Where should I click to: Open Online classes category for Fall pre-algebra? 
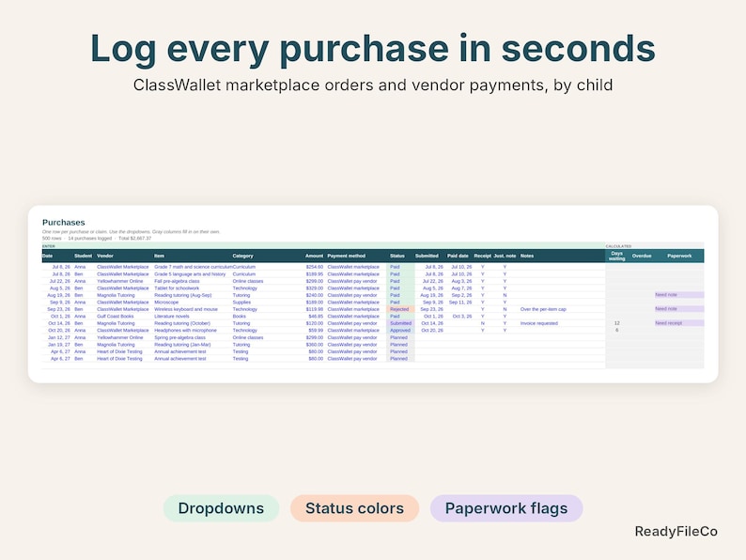tap(248, 281)
